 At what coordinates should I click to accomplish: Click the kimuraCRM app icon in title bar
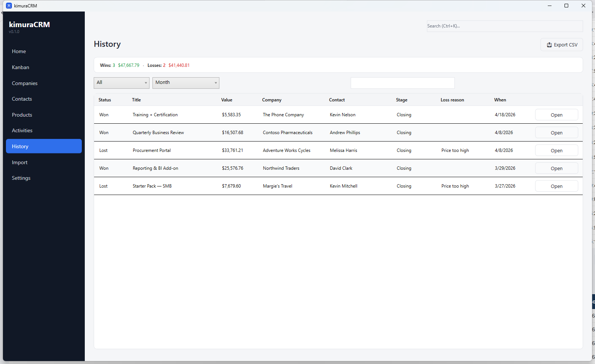(9, 6)
